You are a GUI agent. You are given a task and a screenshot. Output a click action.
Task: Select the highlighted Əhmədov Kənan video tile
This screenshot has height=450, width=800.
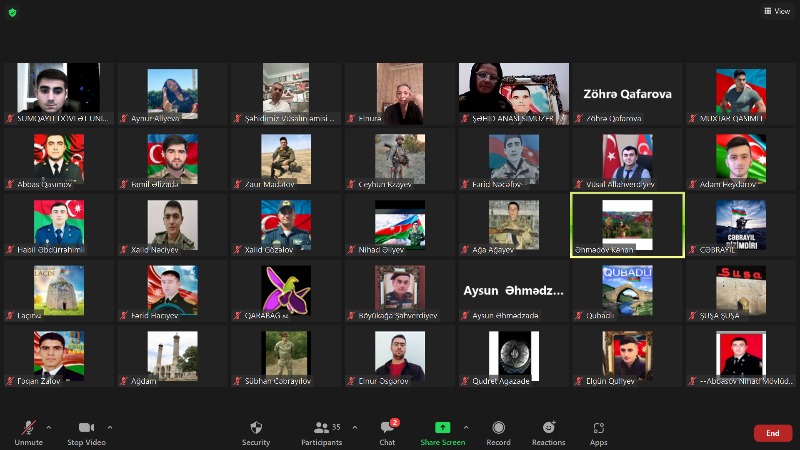pos(627,225)
